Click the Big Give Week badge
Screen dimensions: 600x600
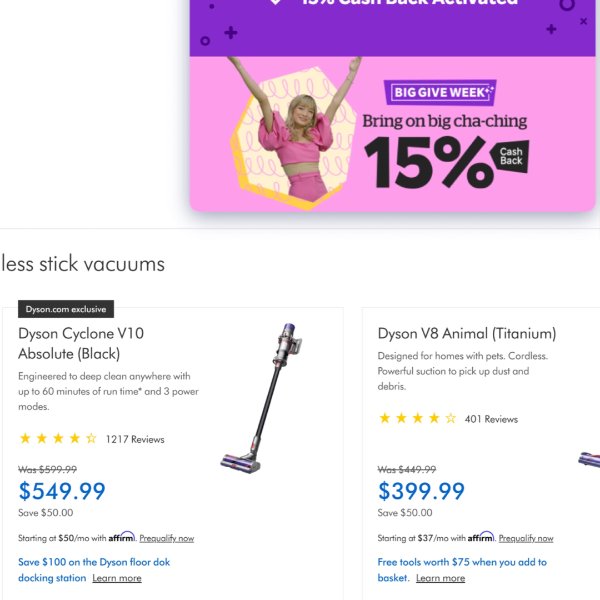[440, 92]
